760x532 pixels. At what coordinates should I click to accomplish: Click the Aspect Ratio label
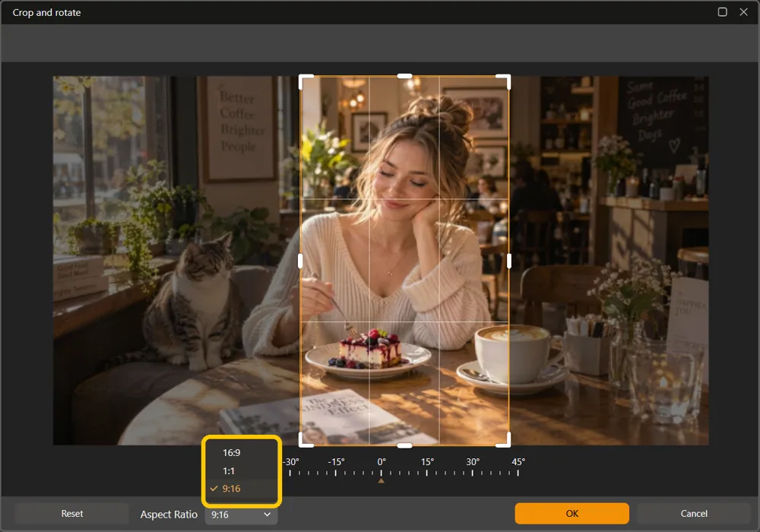pyautogui.click(x=169, y=515)
